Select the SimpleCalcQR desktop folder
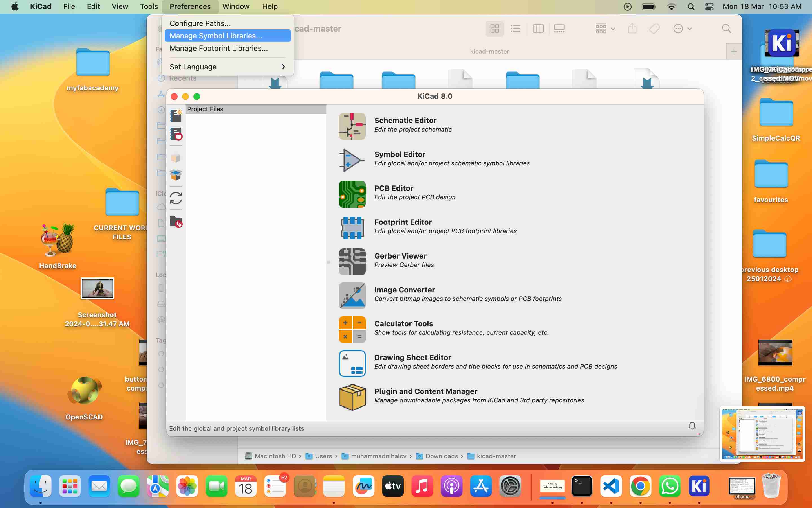The width and height of the screenshot is (812, 508). tap(776, 120)
